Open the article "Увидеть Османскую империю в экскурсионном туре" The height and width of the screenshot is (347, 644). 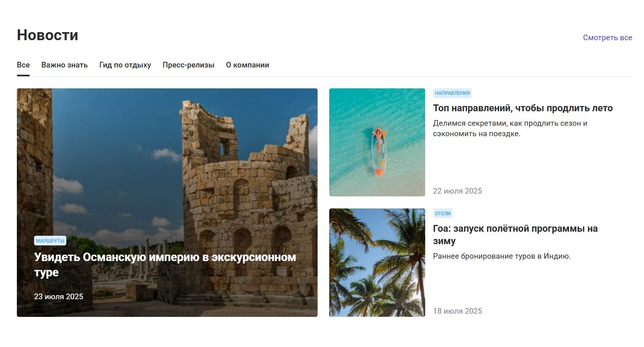[165, 265]
